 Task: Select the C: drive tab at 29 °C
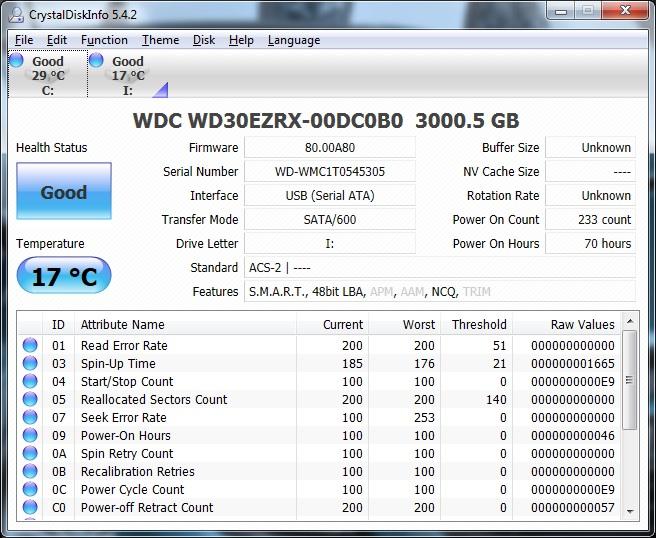click(48, 74)
